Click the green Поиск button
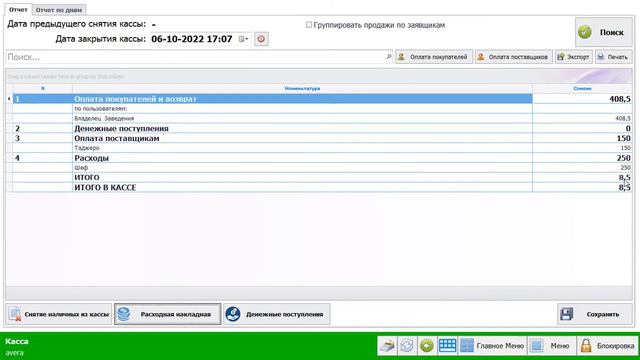This screenshot has height=360, width=640. [604, 32]
